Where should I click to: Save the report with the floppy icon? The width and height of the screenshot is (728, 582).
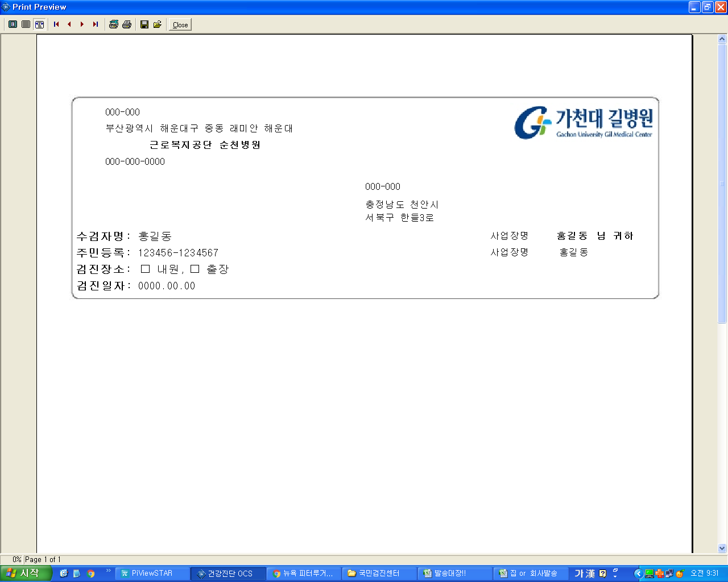[x=144, y=24]
